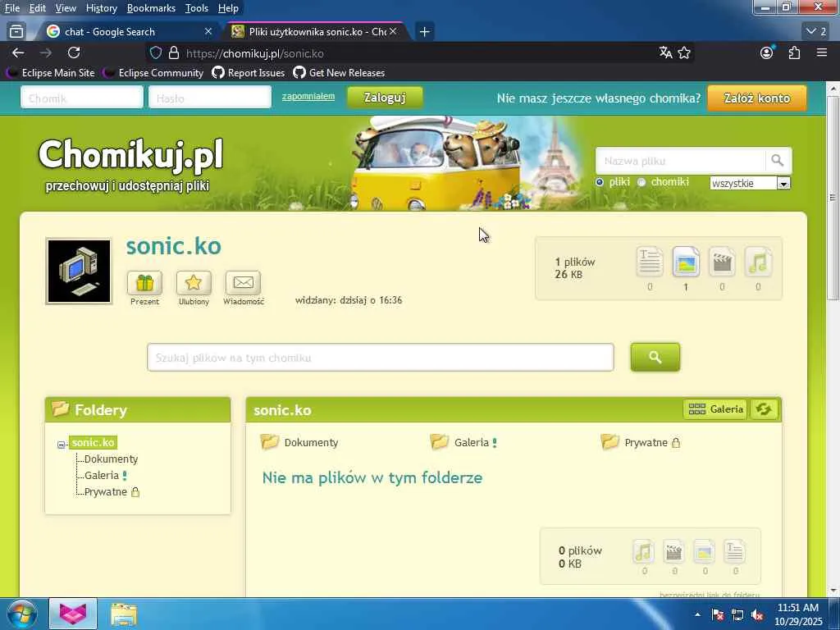
Task: Click the video icon in folder stats
Action: [674, 552]
